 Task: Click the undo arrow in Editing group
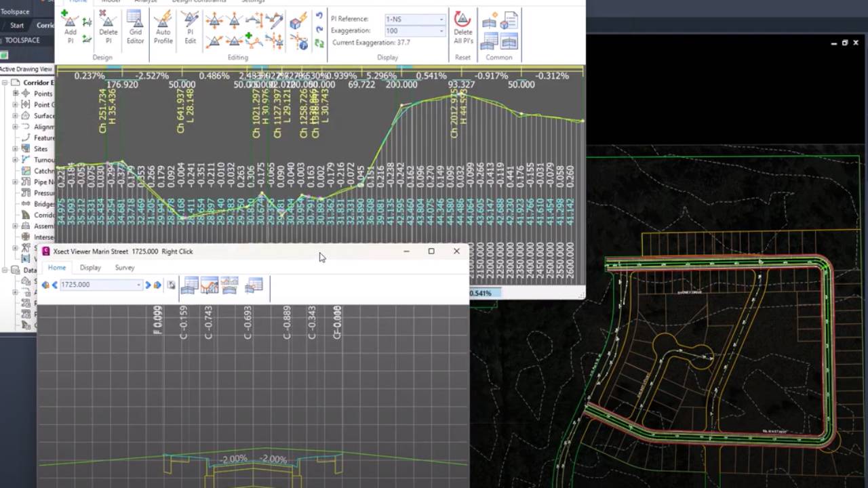(319, 16)
